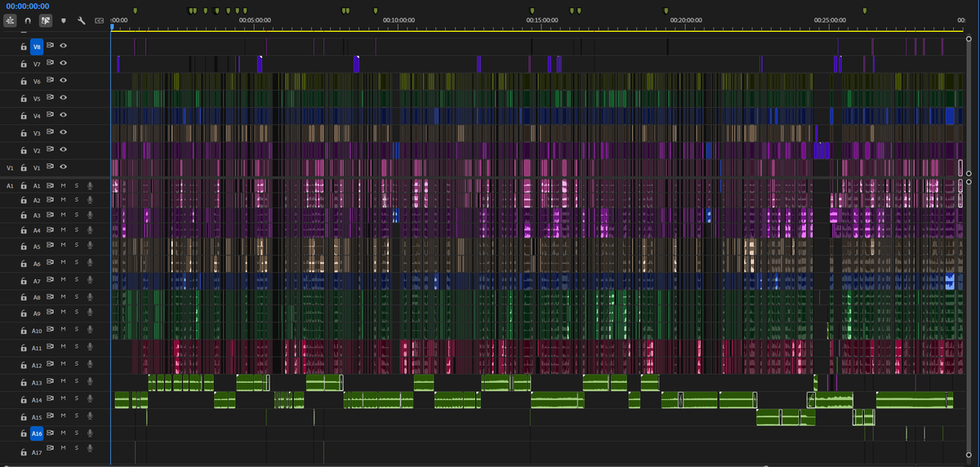Image resolution: width=980 pixels, height=467 pixels.
Task: Click first green sequence marker on ruler
Action: (135, 11)
